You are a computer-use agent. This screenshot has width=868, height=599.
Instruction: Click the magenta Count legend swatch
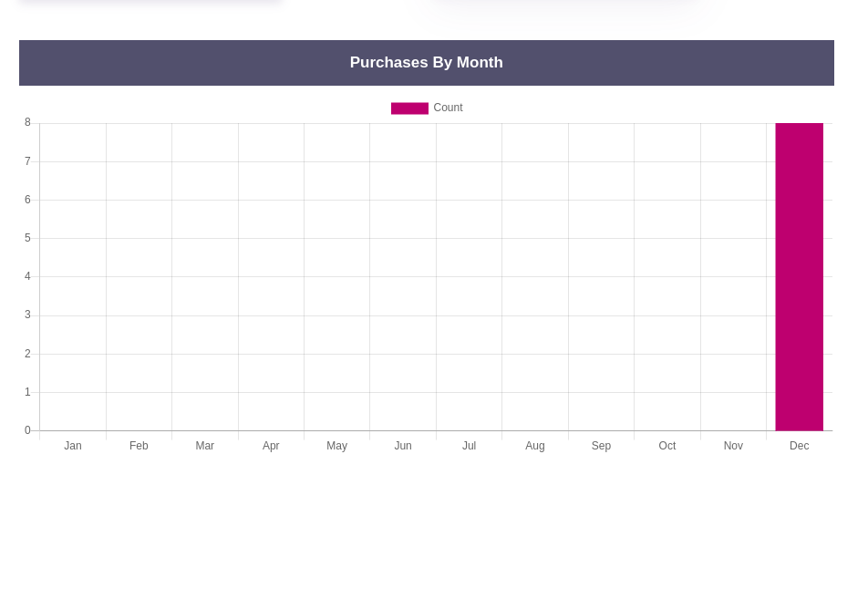tap(409, 108)
